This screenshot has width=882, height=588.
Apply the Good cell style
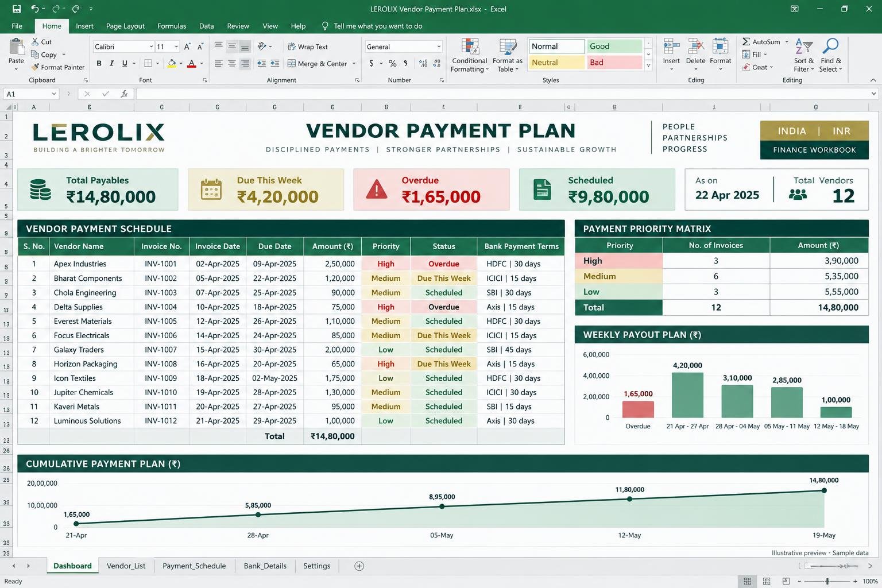(x=614, y=46)
